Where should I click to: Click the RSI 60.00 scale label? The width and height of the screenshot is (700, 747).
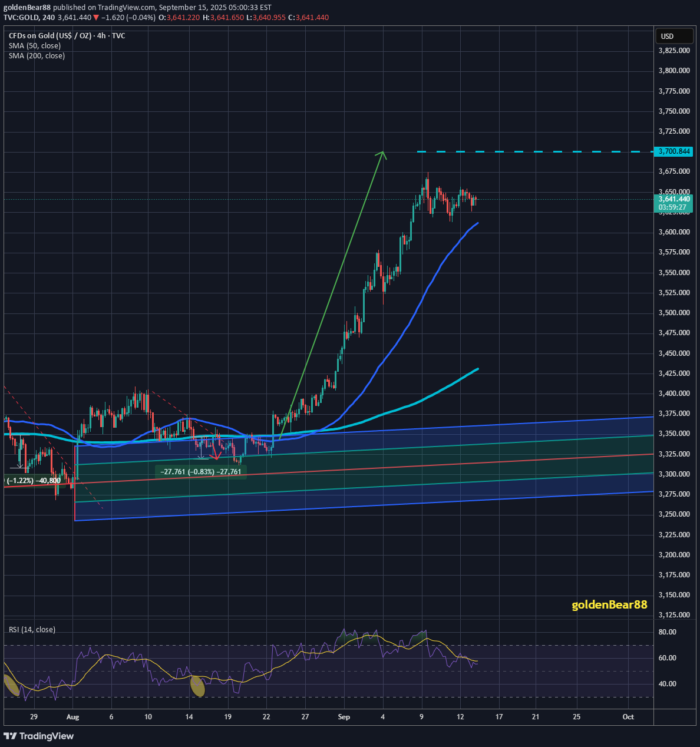[668, 658]
